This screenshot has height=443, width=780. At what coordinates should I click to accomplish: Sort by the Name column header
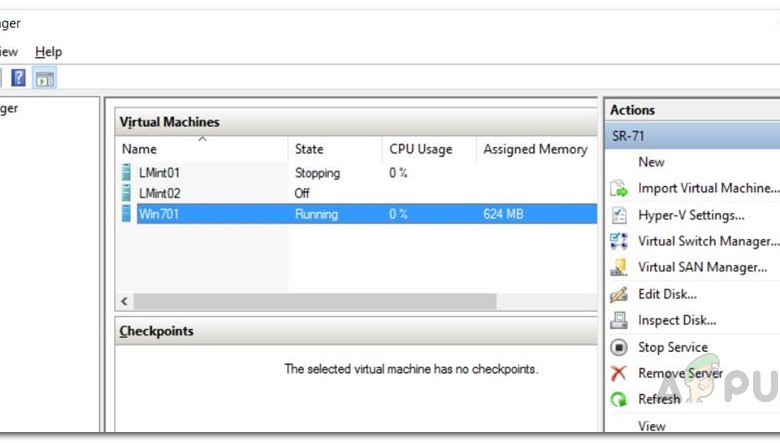(139, 149)
